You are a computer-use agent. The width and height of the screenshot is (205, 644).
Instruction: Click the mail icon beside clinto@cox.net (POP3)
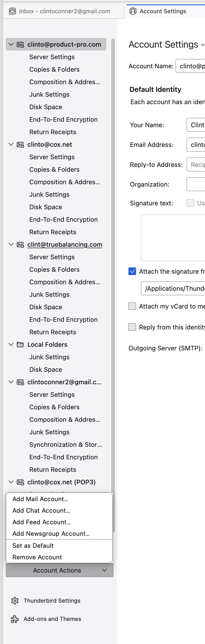tap(20, 482)
